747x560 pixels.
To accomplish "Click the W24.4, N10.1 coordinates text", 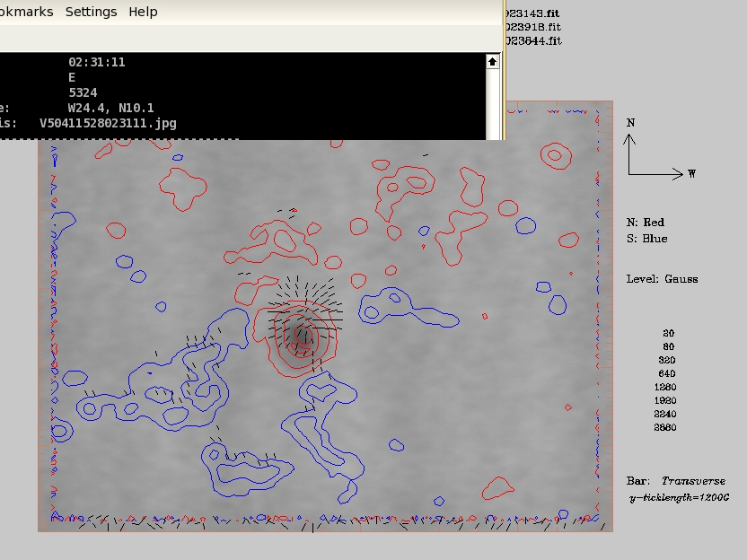I will click(x=110, y=108).
